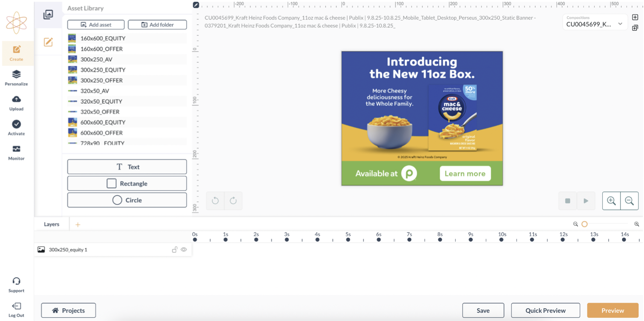This screenshot has width=644, height=321.
Task: Zoom in on the canvas
Action: [611, 201]
